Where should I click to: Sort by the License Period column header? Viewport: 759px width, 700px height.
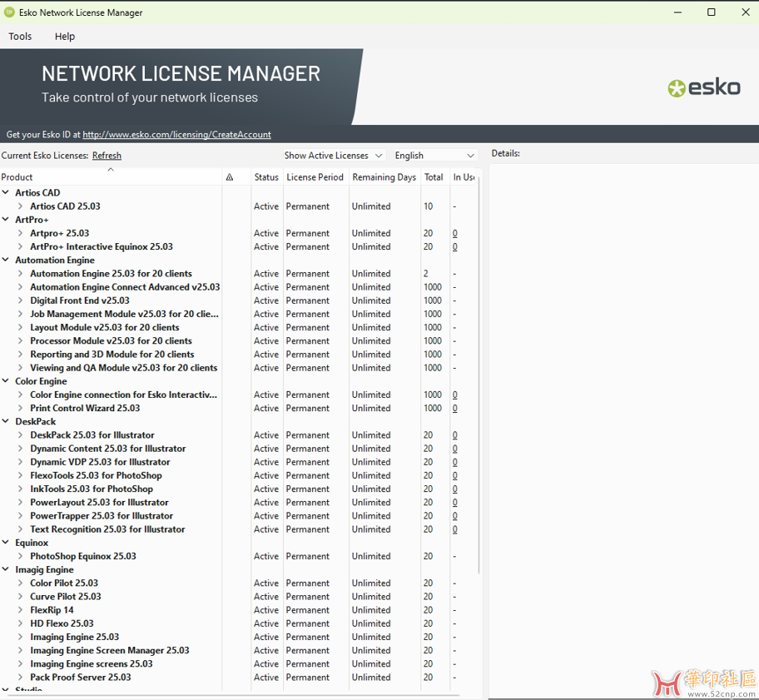tap(315, 177)
